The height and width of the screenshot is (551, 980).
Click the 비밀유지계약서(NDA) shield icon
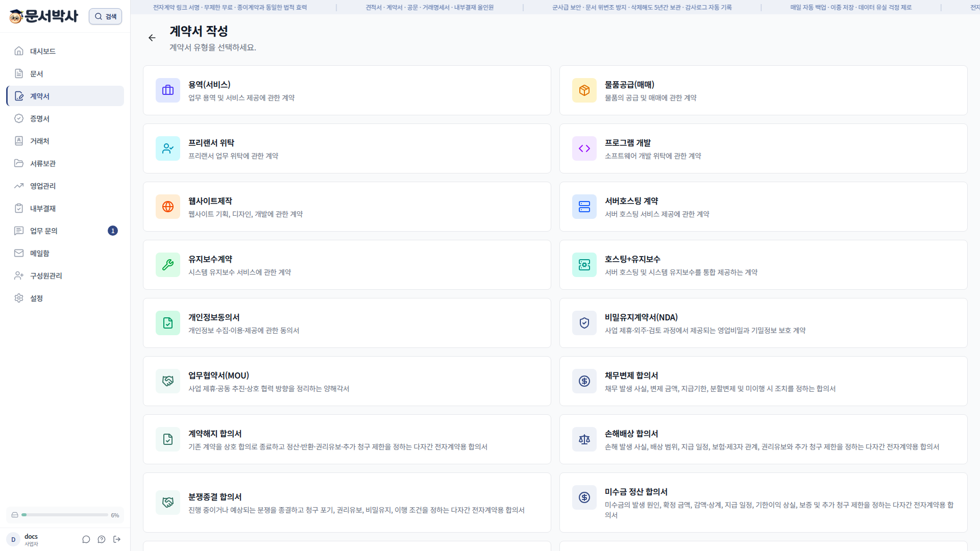pyautogui.click(x=584, y=323)
